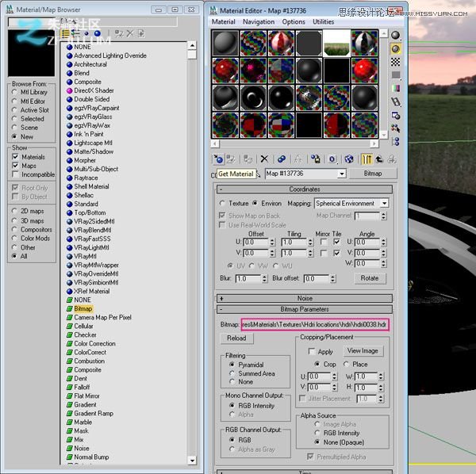
Task: Select Mtl Library under Browse From
Action: click(15, 92)
